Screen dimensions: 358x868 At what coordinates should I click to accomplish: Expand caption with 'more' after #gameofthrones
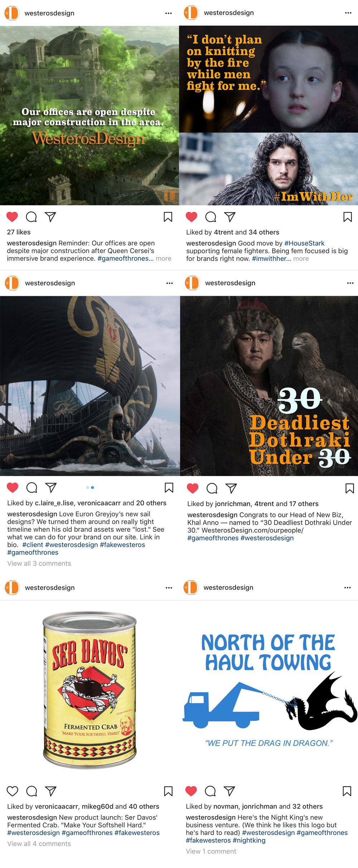tap(164, 259)
